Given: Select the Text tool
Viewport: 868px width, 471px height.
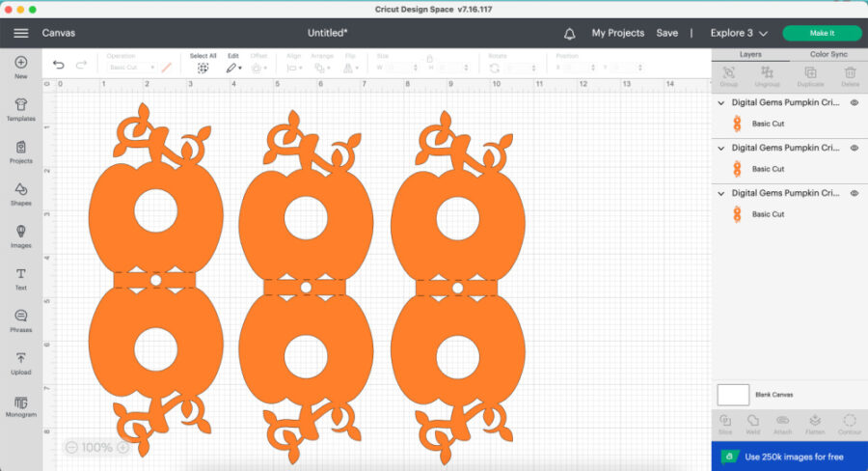Looking at the screenshot, I should click(20, 278).
